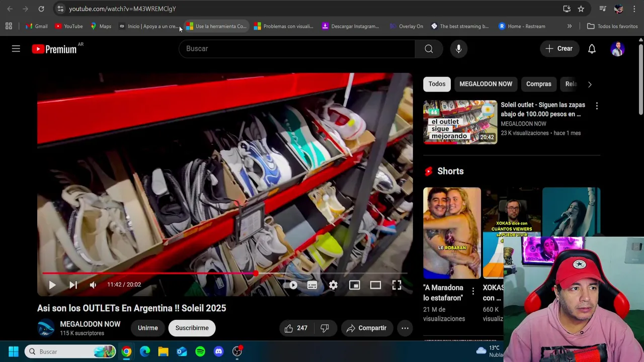This screenshot has width=644, height=362.
Task: Open Spotify from the taskbar
Action: (x=200, y=351)
